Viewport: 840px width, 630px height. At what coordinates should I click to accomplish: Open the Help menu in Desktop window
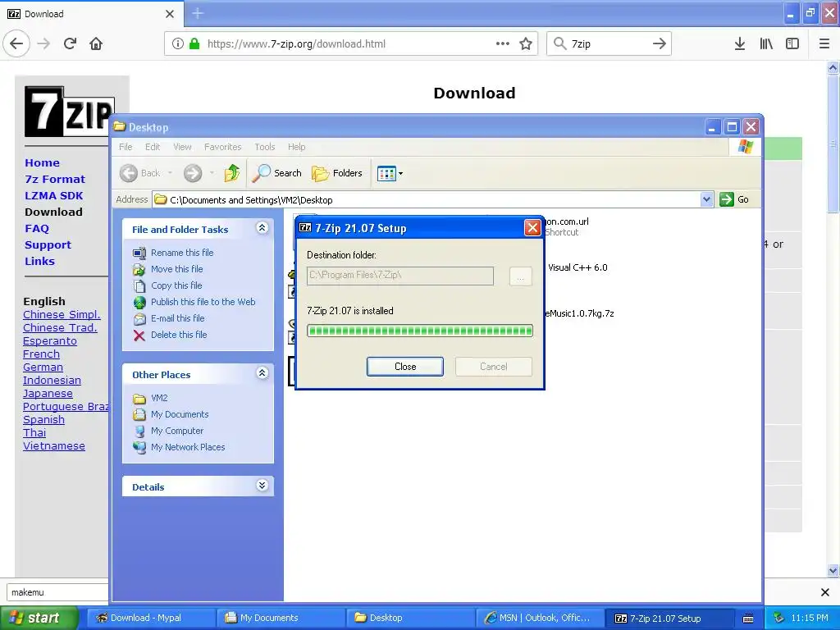pos(296,147)
